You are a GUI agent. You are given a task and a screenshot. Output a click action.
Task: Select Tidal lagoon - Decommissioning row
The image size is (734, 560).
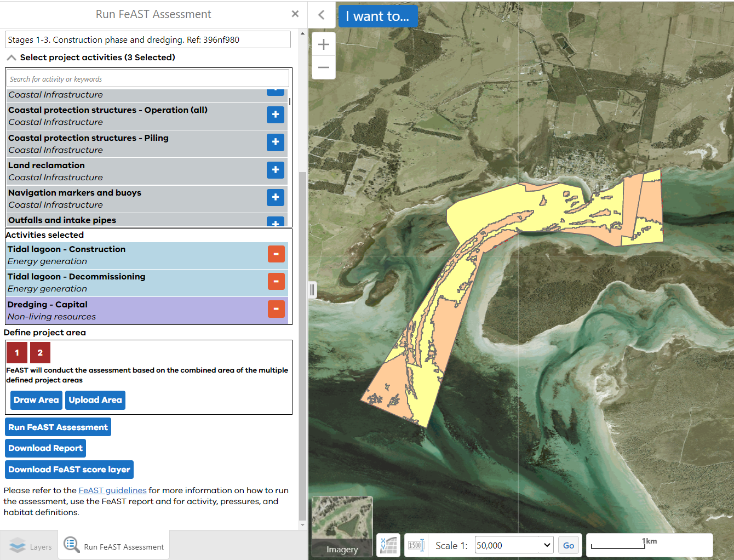[147, 282]
